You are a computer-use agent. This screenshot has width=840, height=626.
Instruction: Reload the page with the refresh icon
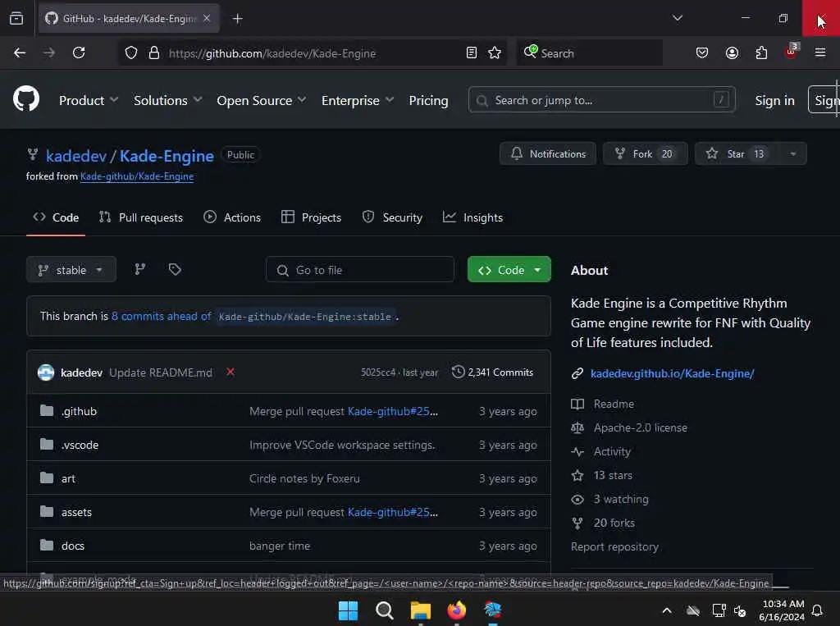[79, 53]
